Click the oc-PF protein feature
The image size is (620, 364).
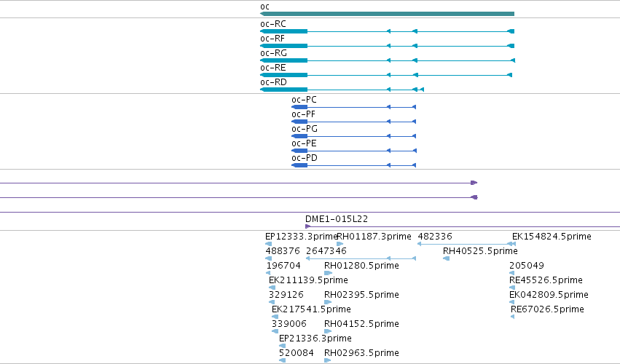tap(353, 122)
